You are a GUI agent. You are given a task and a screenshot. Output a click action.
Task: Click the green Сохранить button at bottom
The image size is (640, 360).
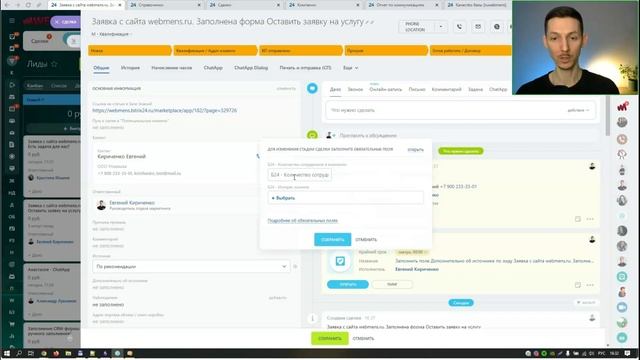pyautogui.click(x=330, y=338)
